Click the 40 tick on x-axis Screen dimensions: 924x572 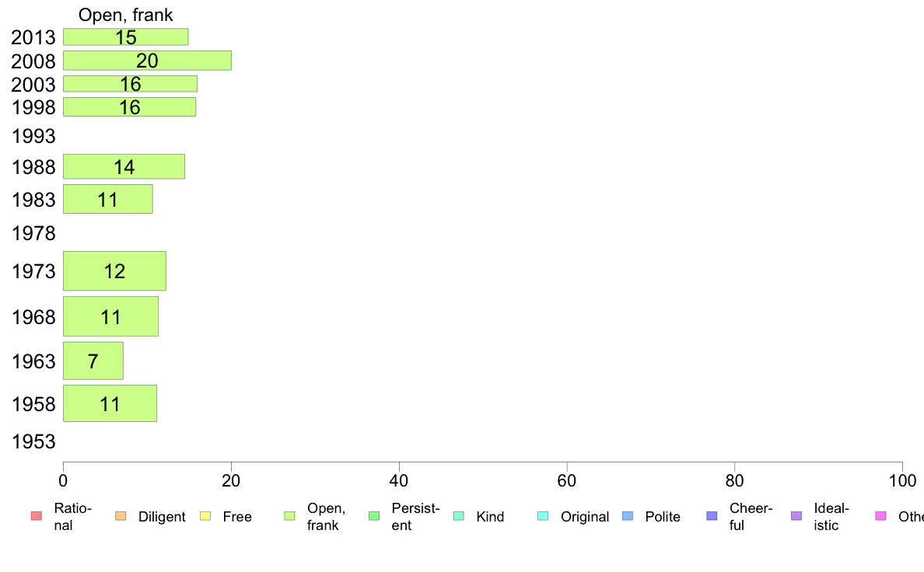coord(399,481)
